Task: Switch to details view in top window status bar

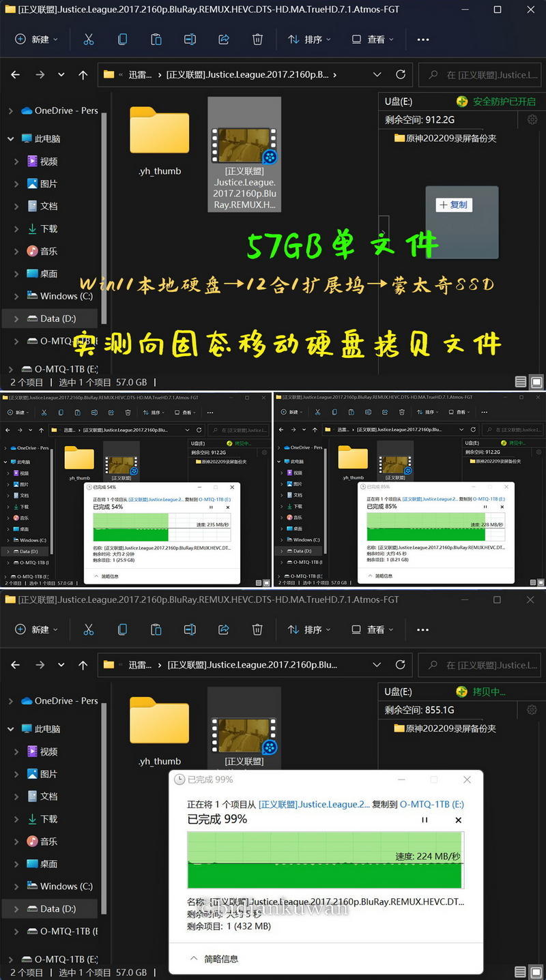Action: click(521, 382)
